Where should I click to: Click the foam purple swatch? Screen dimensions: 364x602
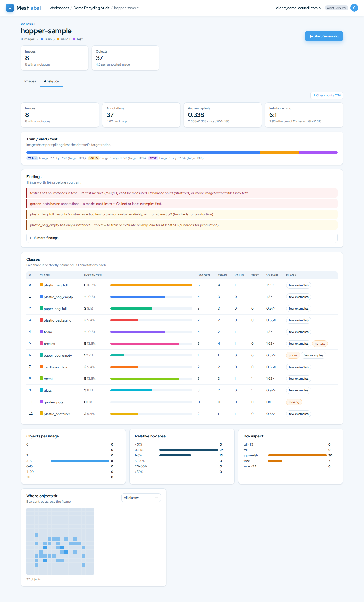tap(41, 331)
